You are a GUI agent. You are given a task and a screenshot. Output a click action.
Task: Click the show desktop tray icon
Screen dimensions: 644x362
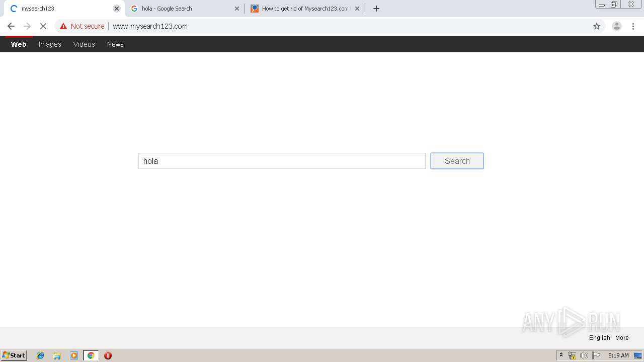[638, 355]
